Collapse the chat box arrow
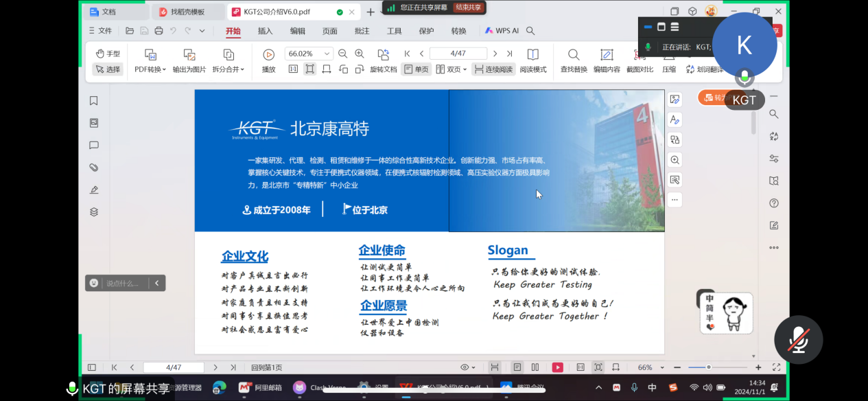868x401 pixels. coord(157,283)
